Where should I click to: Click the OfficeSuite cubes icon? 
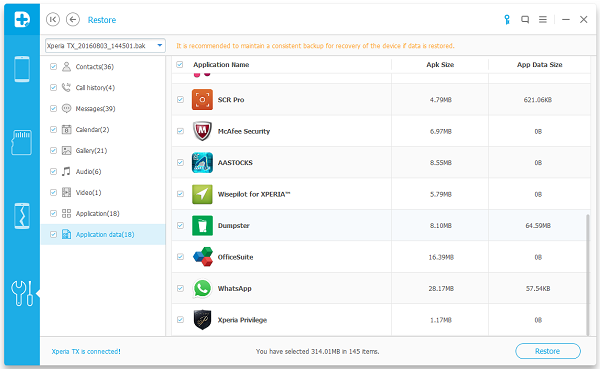coord(202,257)
